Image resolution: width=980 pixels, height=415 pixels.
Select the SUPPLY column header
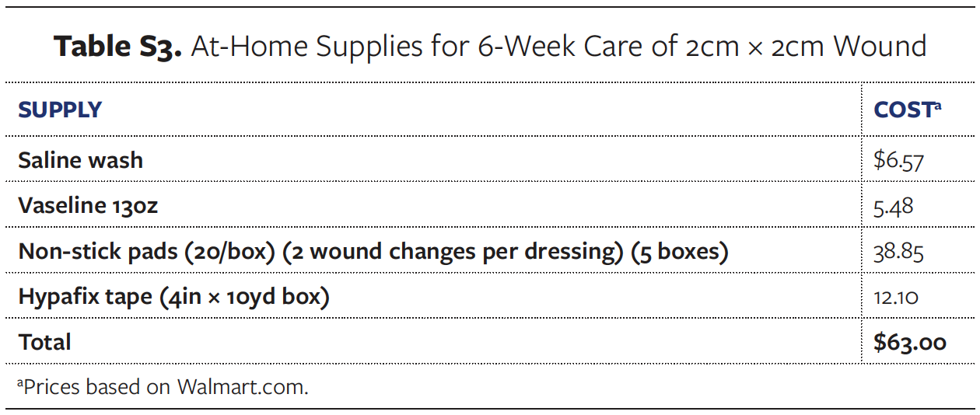point(60,110)
